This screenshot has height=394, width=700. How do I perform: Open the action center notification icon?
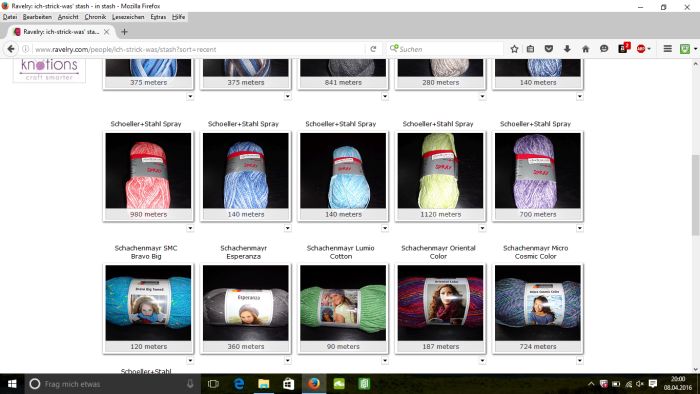pyautogui.click(x=653, y=384)
